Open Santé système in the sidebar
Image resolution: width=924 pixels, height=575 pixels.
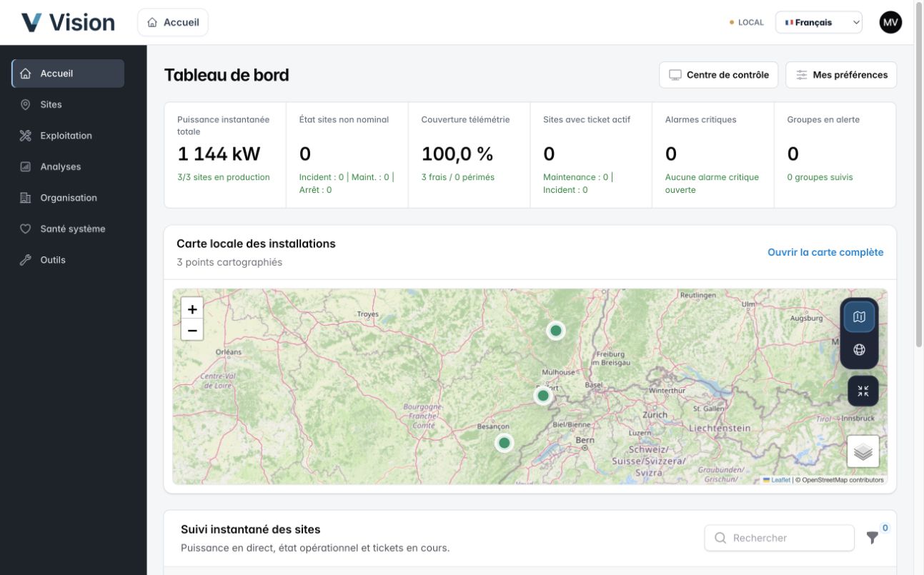tap(68, 229)
